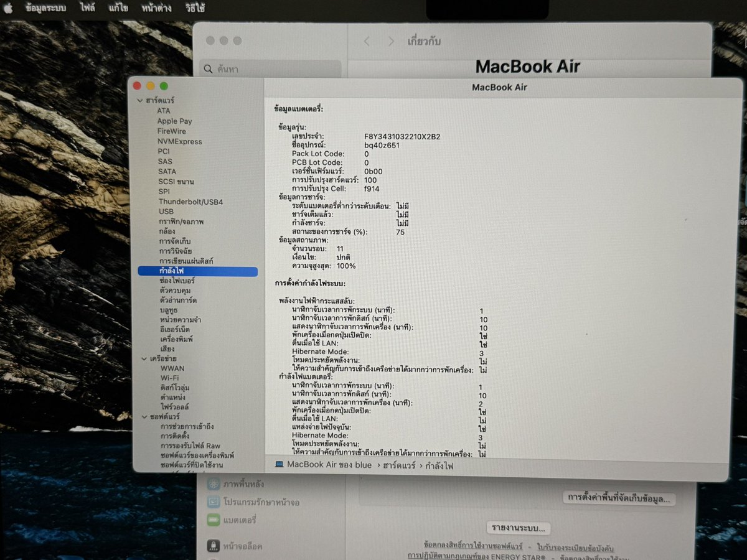
Task: Select Thunderbolt/USB4 in the sidebar
Action: (x=190, y=202)
